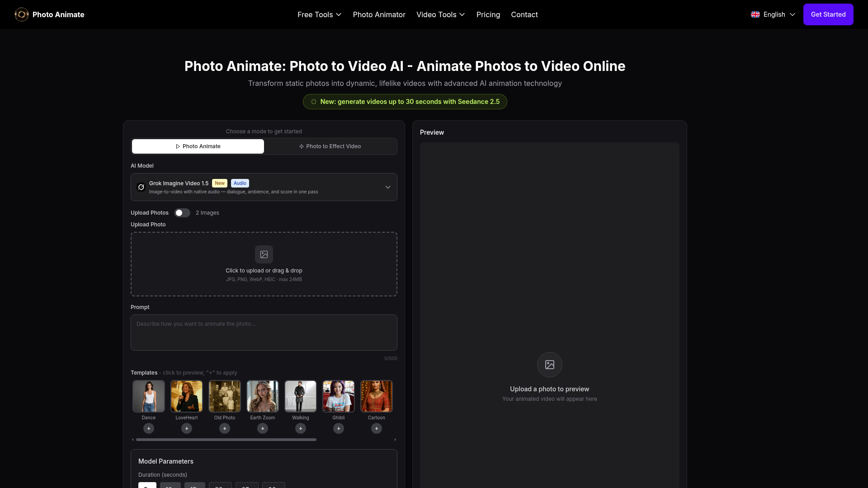Apply the Walking template with its plus button
Screen dimensions: 868x488
click(x=301, y=428)
